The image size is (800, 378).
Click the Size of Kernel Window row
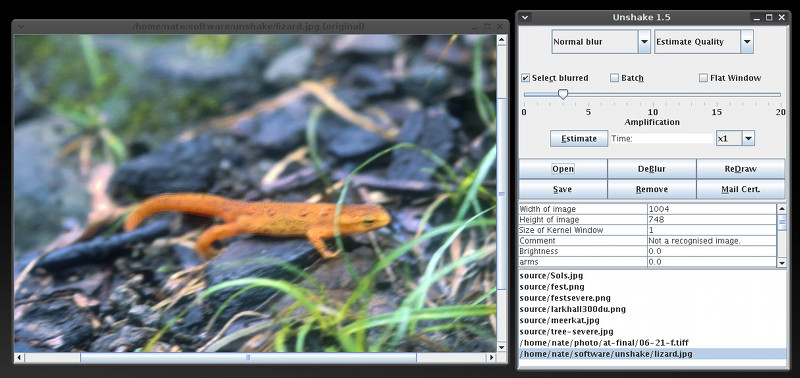pos(647,230)
